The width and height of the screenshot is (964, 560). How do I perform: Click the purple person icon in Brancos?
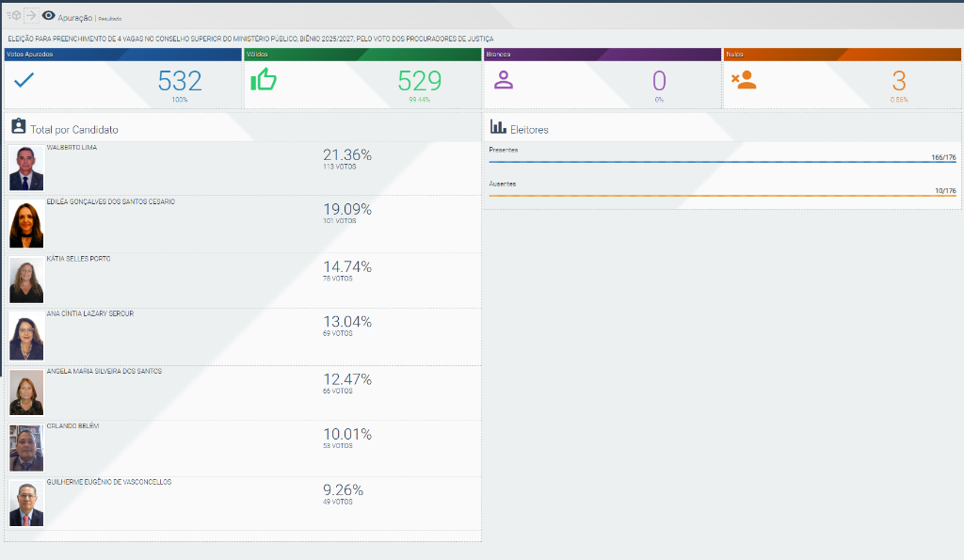tap(504, 81)
